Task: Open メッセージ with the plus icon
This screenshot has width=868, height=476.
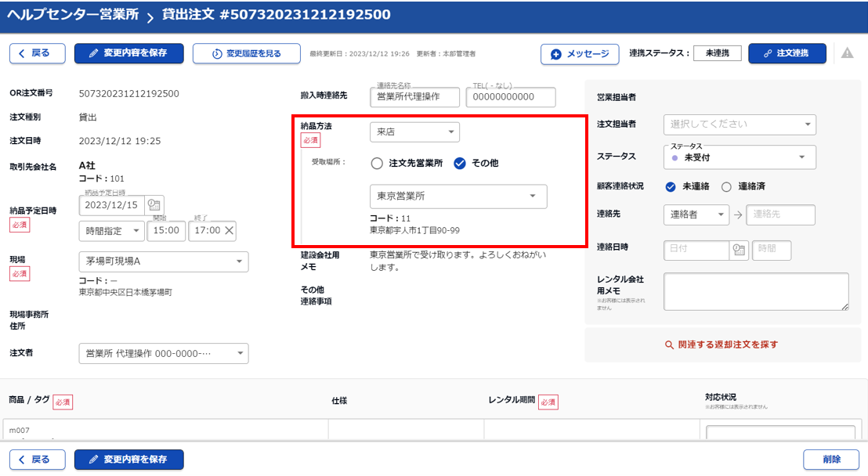Action: point(579,54)
